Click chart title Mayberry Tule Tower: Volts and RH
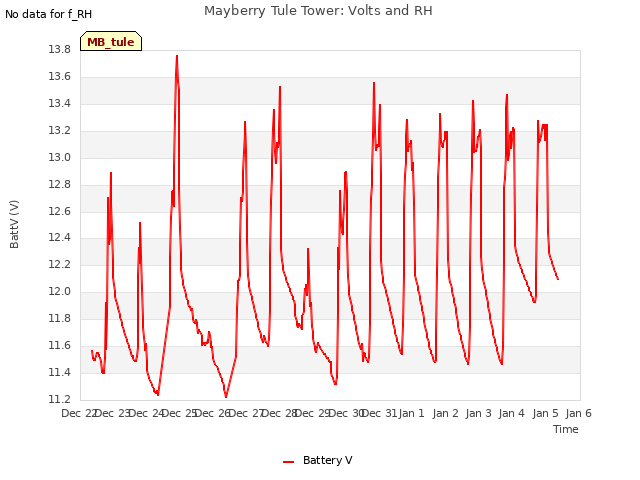640x480 pixels. pyautogui.click(x=318, y=11)
